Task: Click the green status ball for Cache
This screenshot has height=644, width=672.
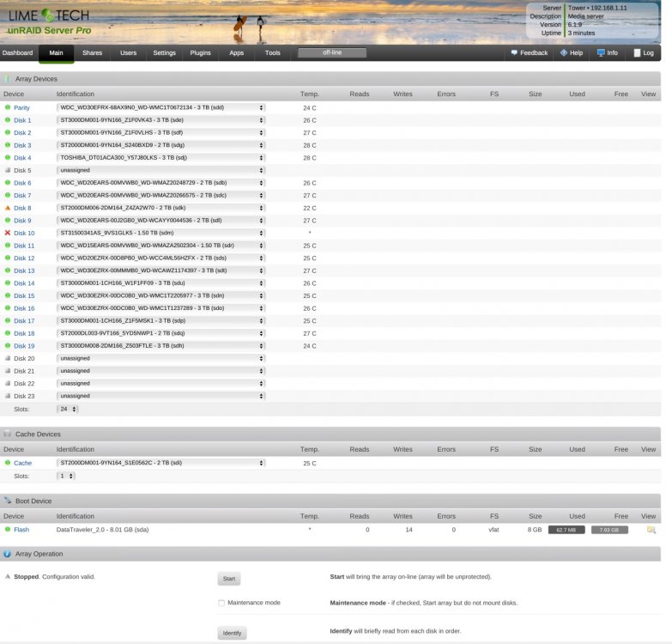Action: pyautogui.click(x=8, y=463)
